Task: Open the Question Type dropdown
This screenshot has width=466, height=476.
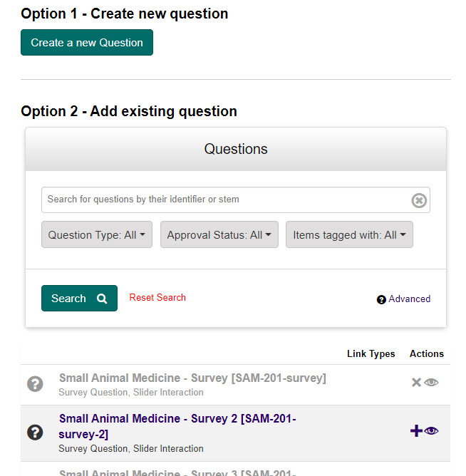Action: click(96, 235)
